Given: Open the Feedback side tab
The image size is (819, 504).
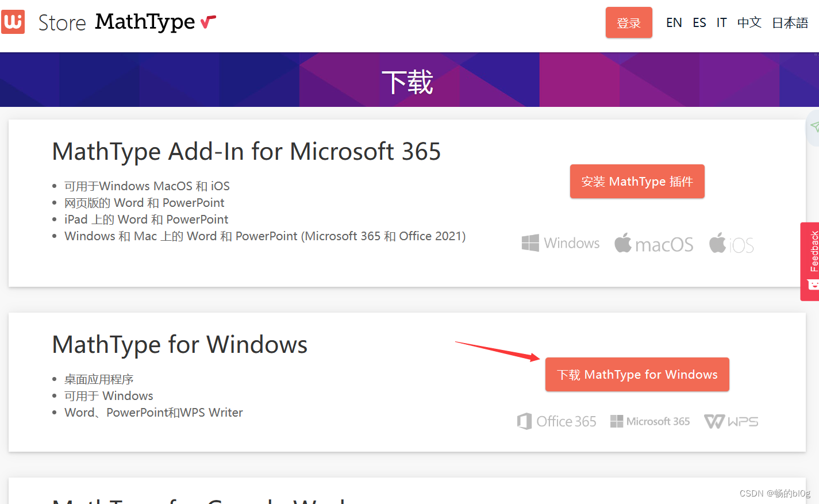Looking at the screenshot, I should (x=810, y=261).
